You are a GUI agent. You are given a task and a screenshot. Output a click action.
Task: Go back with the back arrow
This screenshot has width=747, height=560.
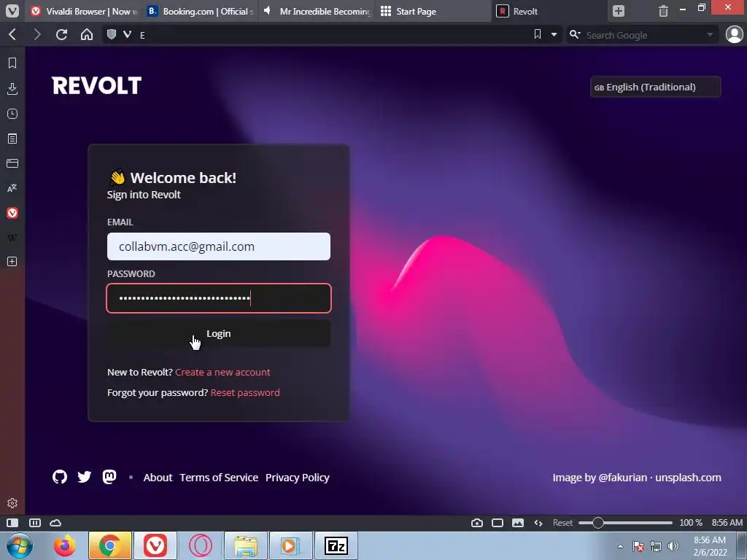(x=12, y=34)
